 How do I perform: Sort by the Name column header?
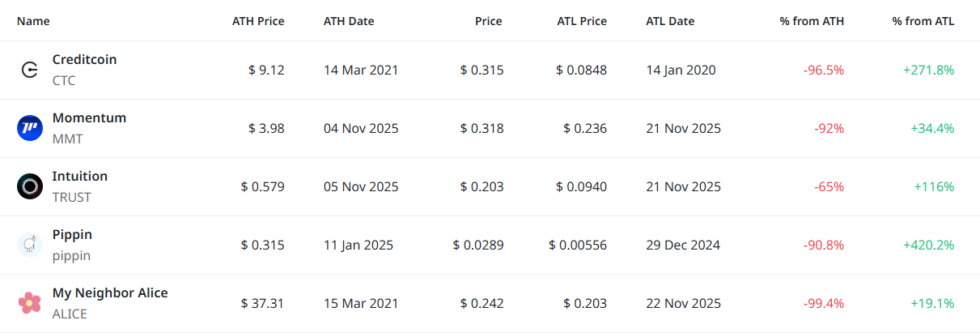click(x=33, y=22)
